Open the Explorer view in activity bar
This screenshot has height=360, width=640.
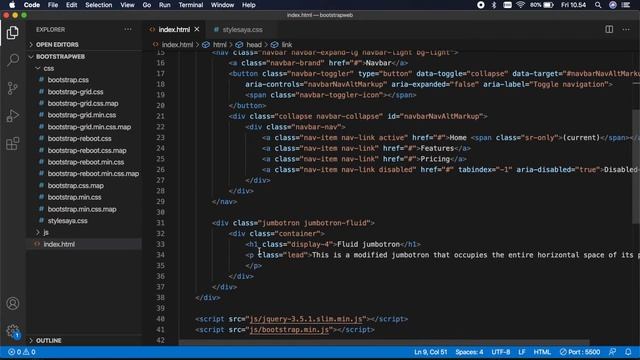(13, 33)
